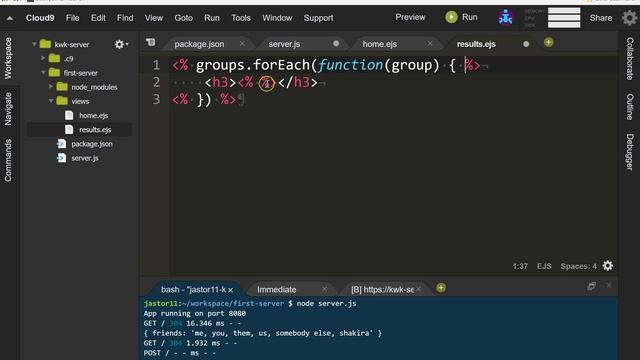Screen dimensions: 640x360
Task: Select results.ejs in the file tree
Action: tap(95, 130)
